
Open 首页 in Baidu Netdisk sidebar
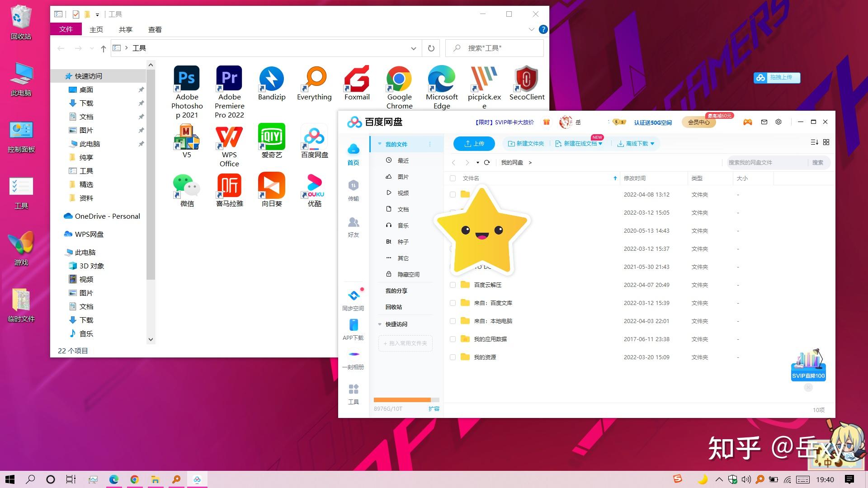click(353, 154)
